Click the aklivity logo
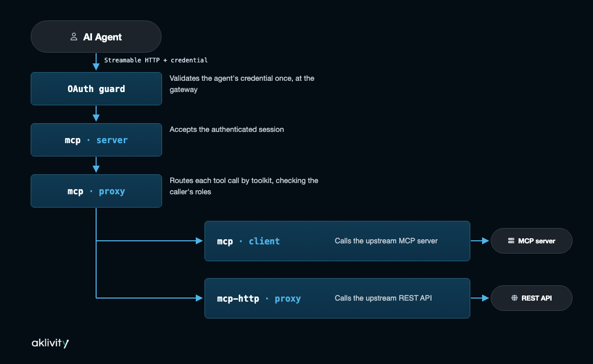Image resolution: width=593 pixels, height=364 pixels. pos(50,343)
